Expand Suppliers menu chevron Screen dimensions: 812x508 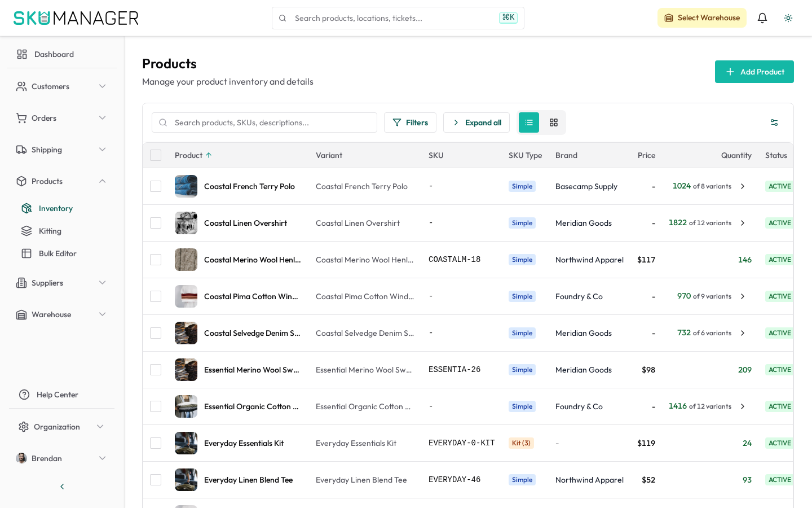click(103, 283)
